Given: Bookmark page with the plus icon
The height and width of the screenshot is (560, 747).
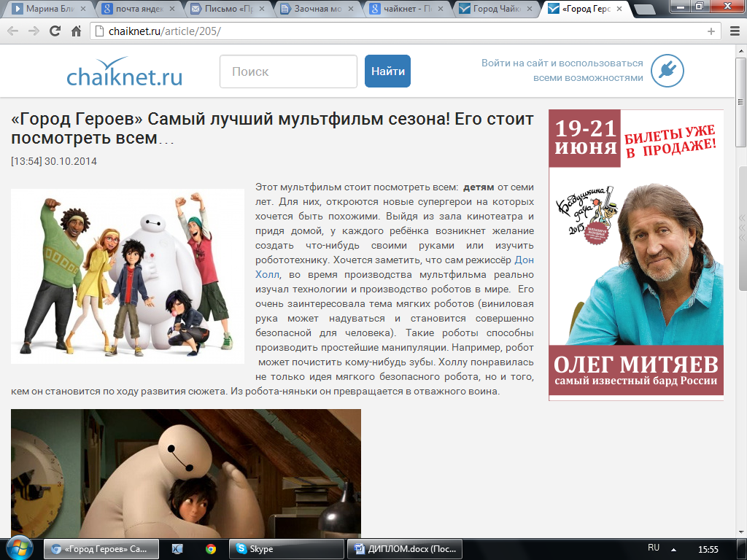Looking at the screenshot, I should point(711,31).
